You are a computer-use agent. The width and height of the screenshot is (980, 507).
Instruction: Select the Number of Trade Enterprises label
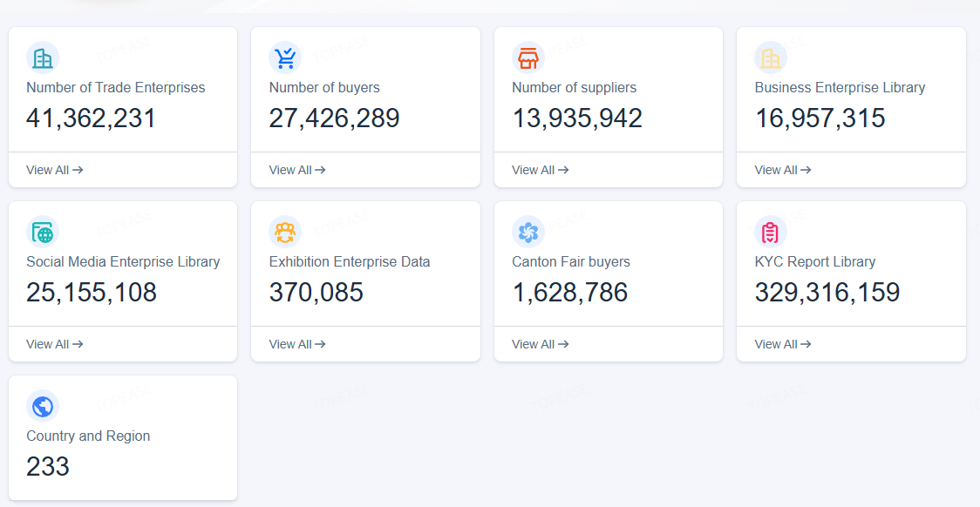click(116, 87)
